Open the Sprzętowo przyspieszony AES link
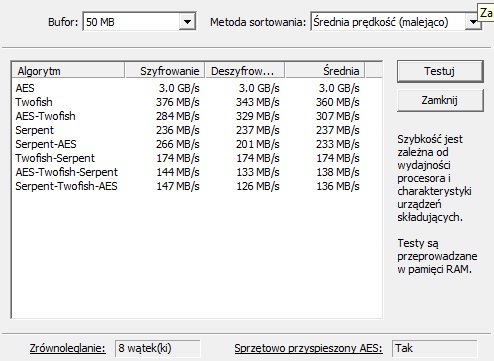 pos(308,348)
